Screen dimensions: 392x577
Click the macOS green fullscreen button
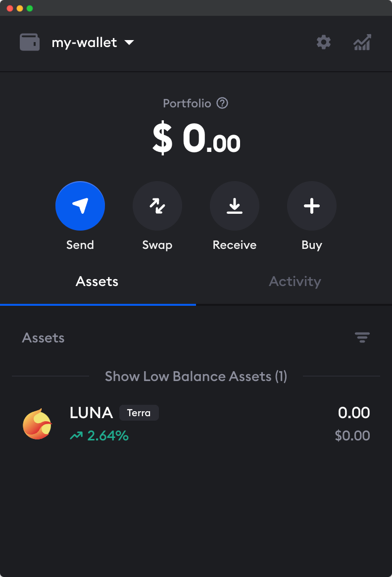point(30,8)
